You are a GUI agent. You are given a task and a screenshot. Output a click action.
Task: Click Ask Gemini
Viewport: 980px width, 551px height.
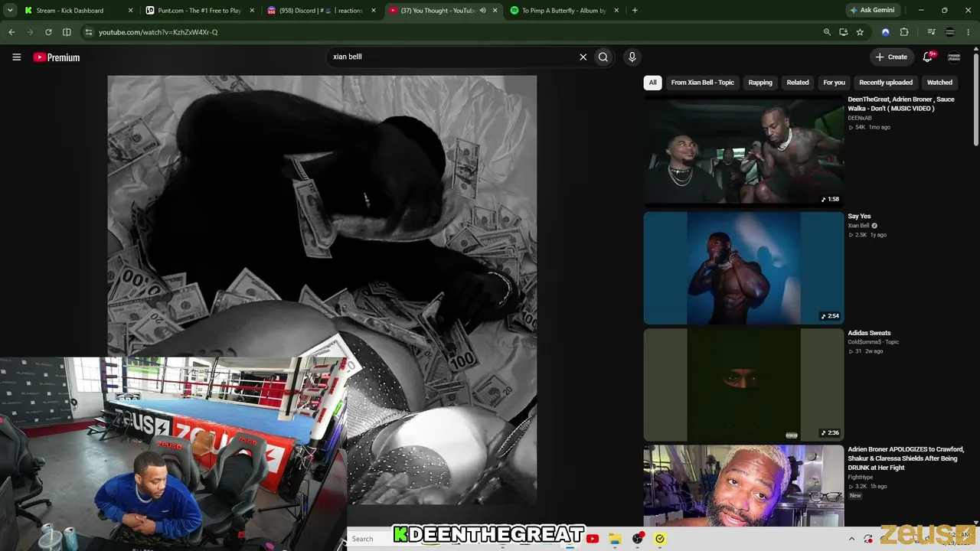click(871, 10)
